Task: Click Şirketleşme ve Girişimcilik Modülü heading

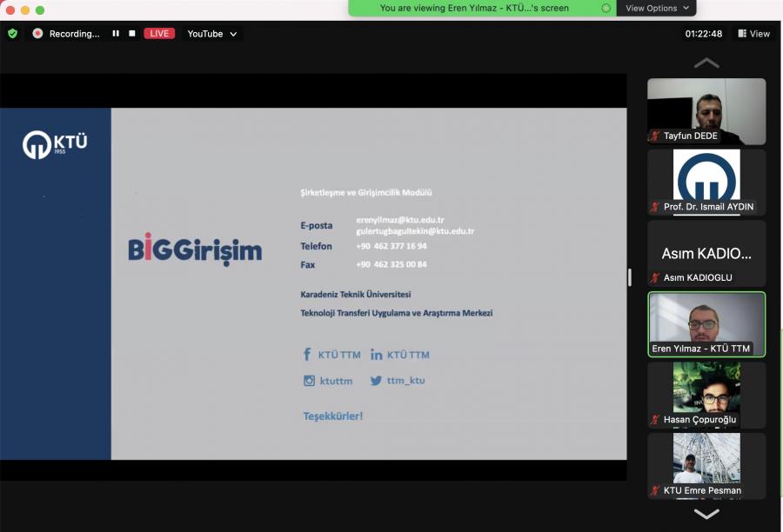Action: click(x=366, y=192)
